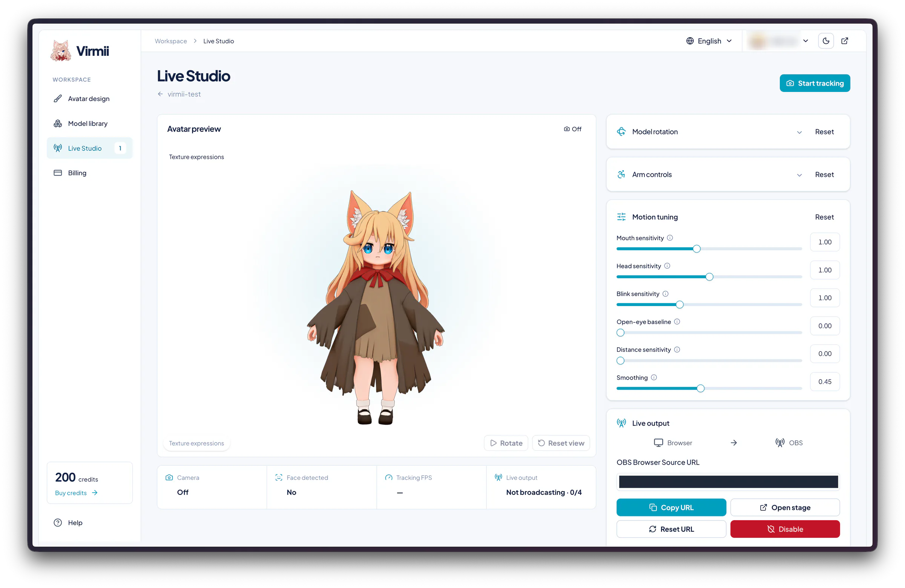Expand the Model rotation panel chevron
Screen dimensions: 905x588
click(799, 132)
